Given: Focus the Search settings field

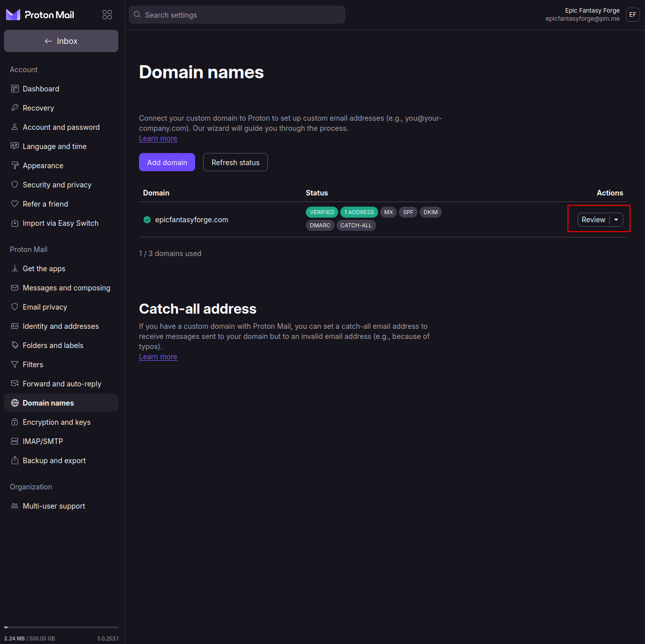Looking at the screenshot, I should 237,15.
